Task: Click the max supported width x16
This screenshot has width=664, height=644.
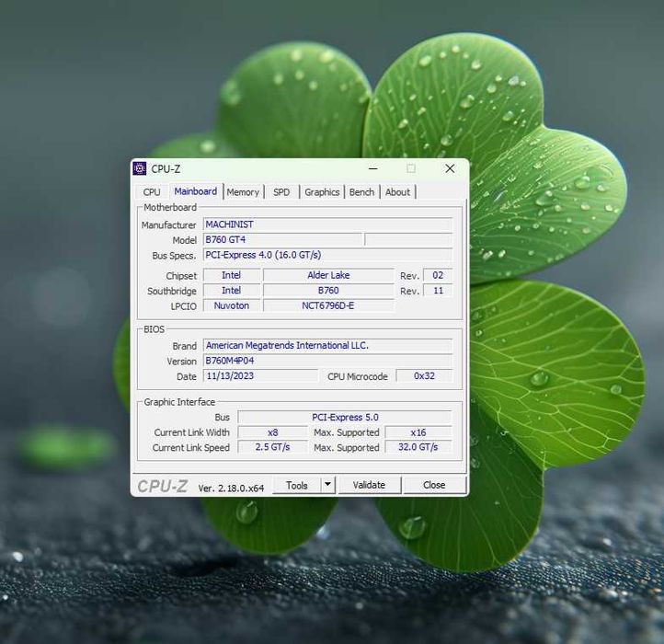Action: 418,432
